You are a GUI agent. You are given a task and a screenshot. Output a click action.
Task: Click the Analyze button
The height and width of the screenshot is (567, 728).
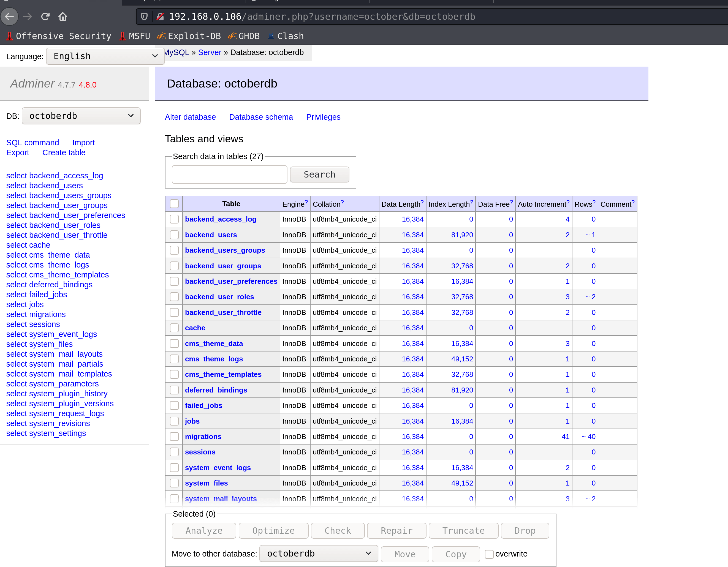tap(204, 530)
